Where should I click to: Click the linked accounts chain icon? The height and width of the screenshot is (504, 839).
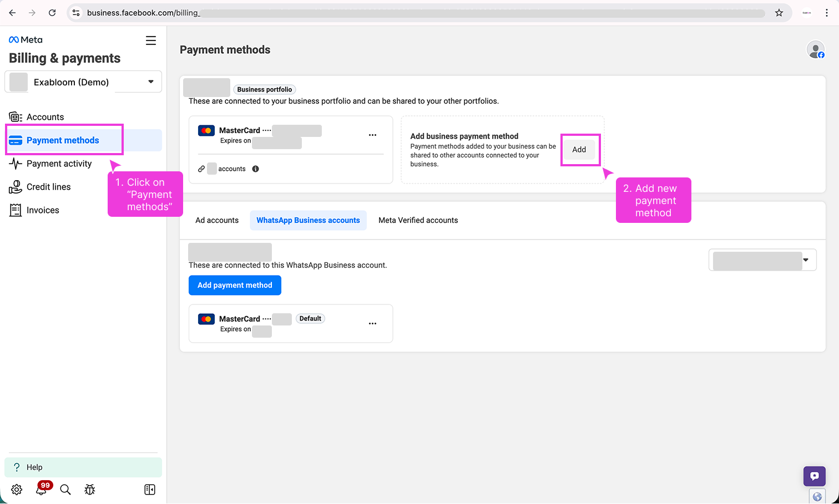[201, 169]
